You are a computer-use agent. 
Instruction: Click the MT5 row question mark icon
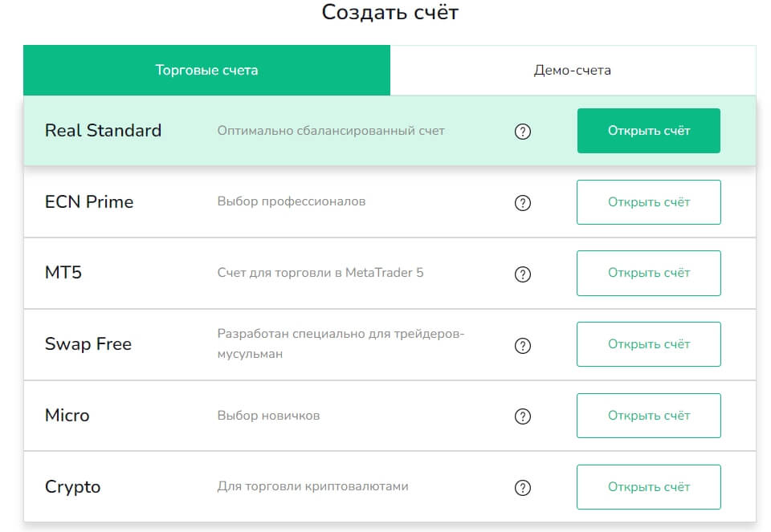tap(523, 274)
